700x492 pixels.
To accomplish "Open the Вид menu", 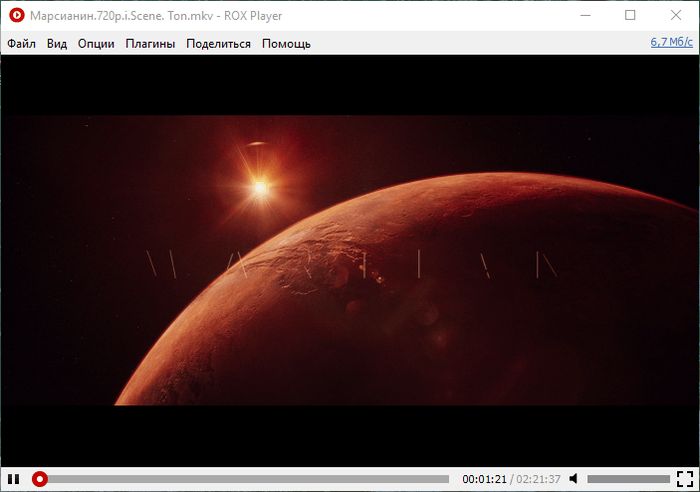I will 57,43.
